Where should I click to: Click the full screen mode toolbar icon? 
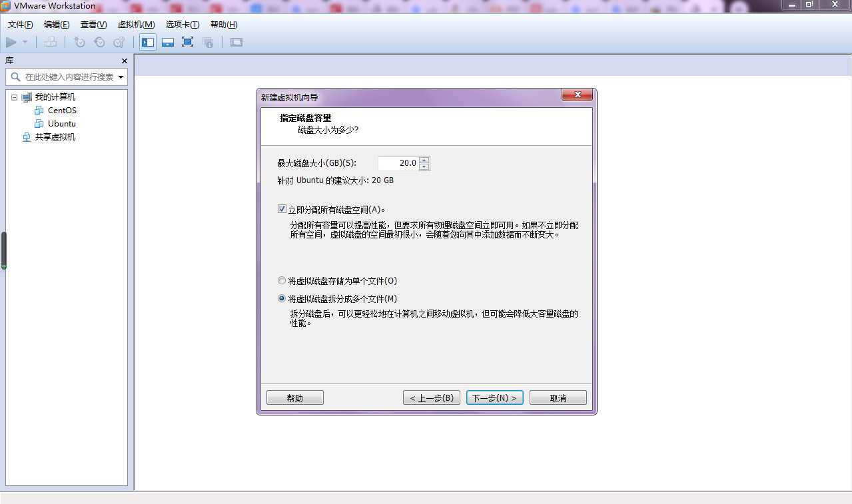(x=188, y=42)
